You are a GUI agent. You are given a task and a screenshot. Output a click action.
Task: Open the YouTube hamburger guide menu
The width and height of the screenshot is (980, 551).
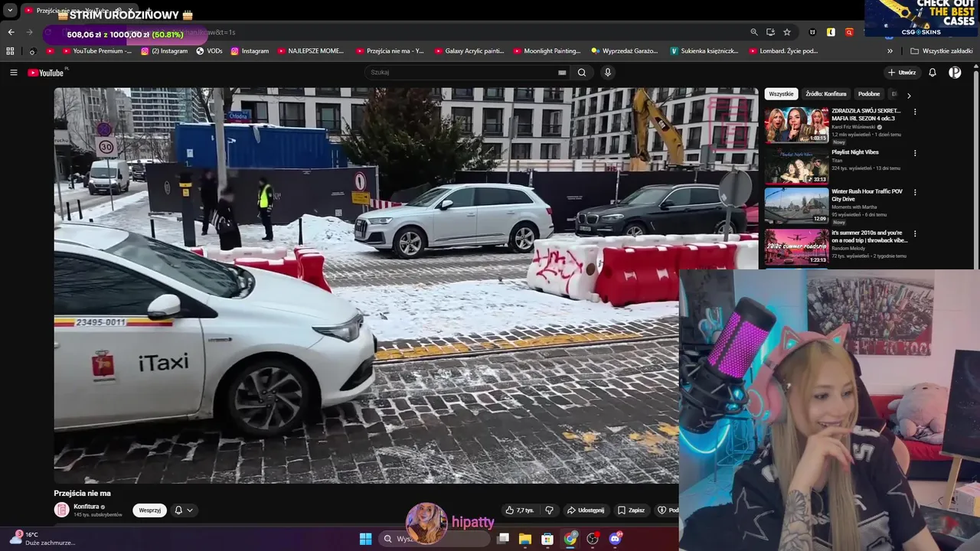coord(13,73)
